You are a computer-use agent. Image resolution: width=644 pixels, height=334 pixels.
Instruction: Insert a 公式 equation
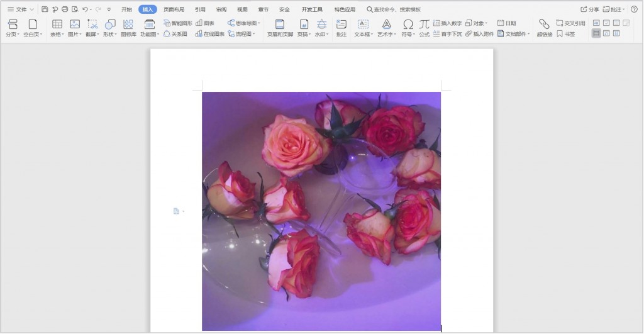425,28
